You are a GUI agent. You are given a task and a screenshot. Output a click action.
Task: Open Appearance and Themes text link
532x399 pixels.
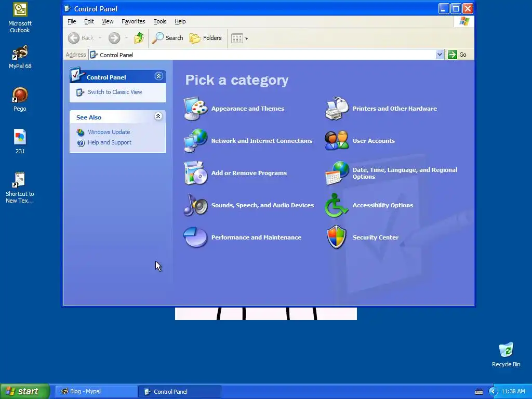point(248,109)
